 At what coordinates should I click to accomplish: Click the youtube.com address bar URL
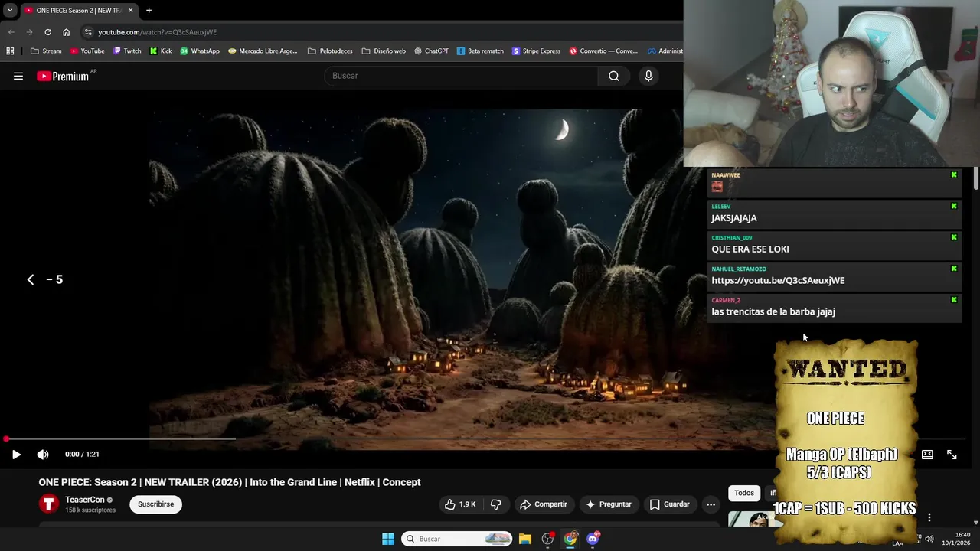point(157,32)
